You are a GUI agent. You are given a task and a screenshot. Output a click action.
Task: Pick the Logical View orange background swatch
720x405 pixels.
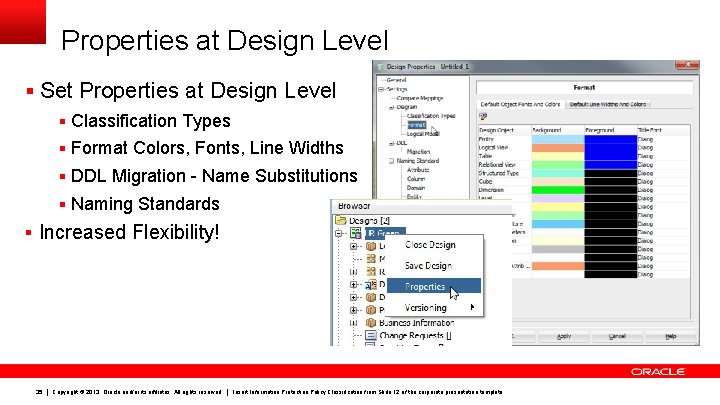coord(558,148)
